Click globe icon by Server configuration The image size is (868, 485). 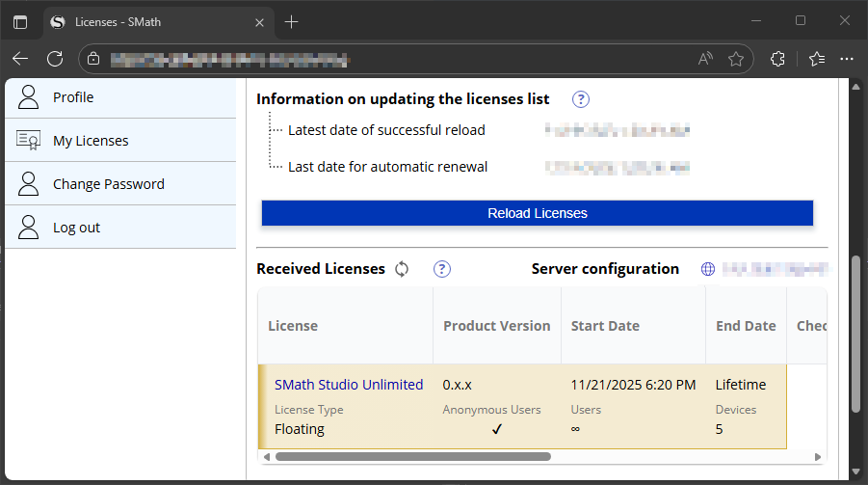tap(707, 269)
